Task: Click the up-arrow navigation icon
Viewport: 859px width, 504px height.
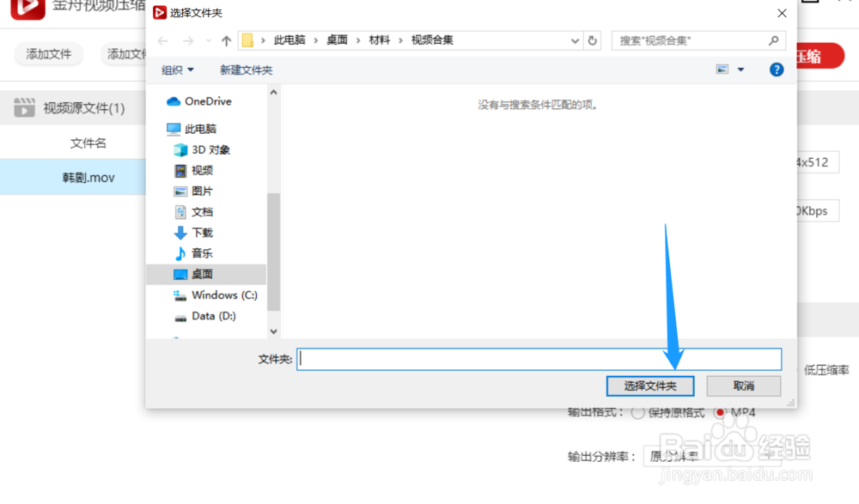Action: [225, 39]
